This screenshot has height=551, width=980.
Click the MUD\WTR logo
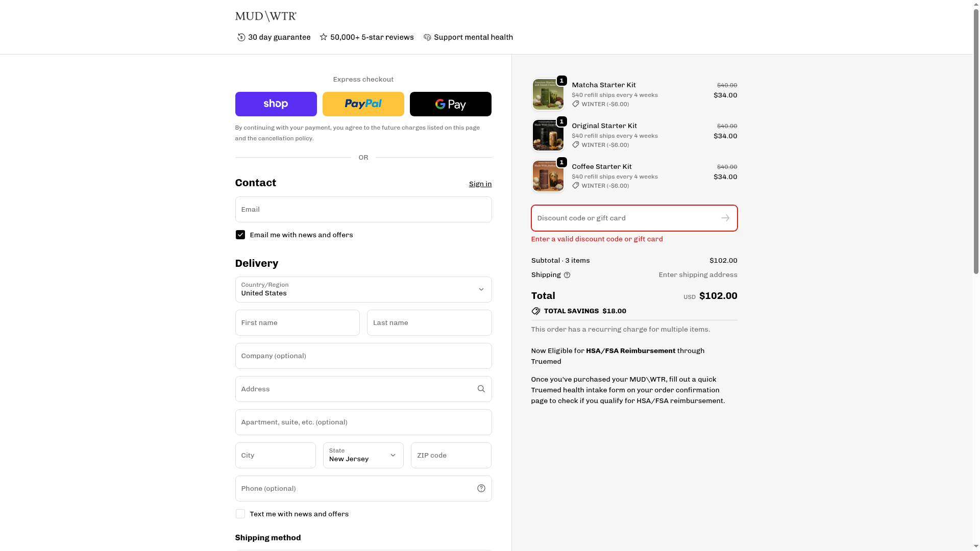265,16
